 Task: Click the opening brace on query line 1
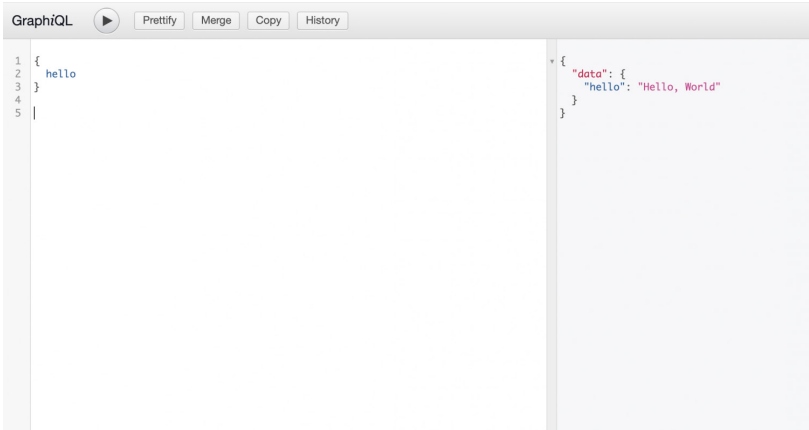tap(37, 61)
